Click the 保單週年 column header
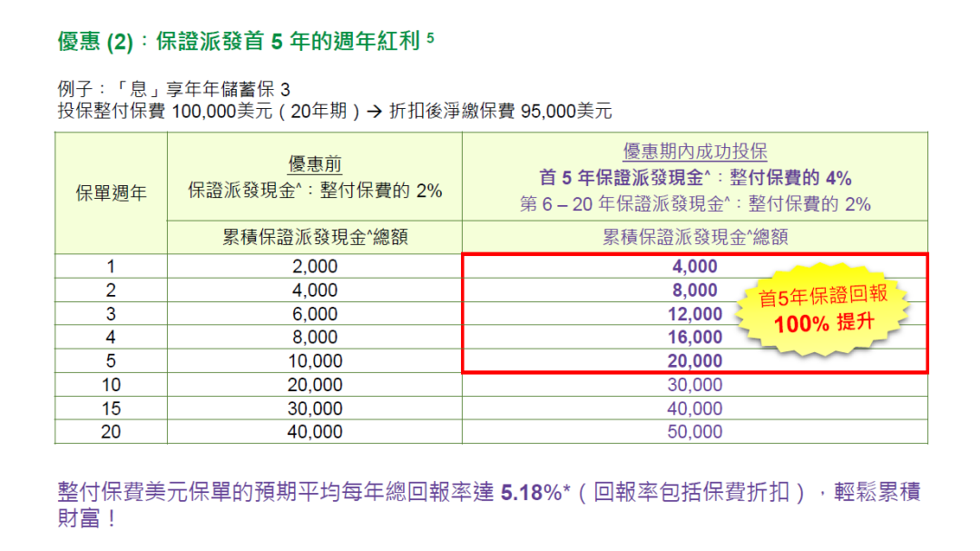 click(x=111, y=192)
